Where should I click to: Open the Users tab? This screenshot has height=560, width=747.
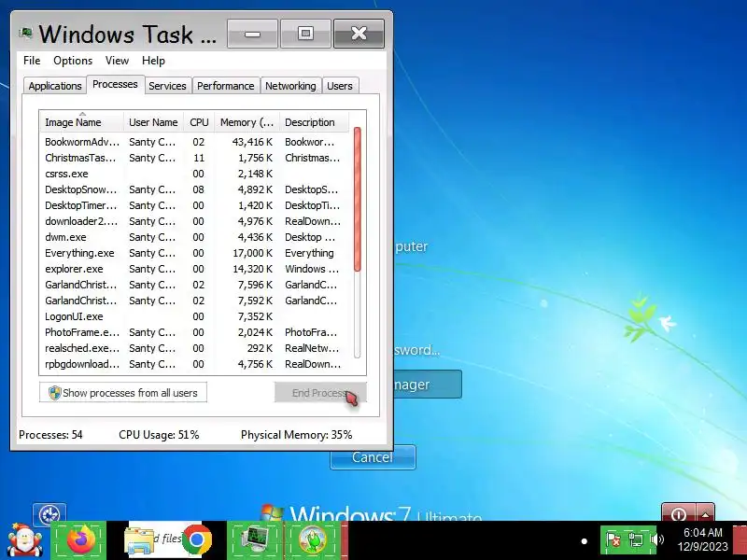340,86
